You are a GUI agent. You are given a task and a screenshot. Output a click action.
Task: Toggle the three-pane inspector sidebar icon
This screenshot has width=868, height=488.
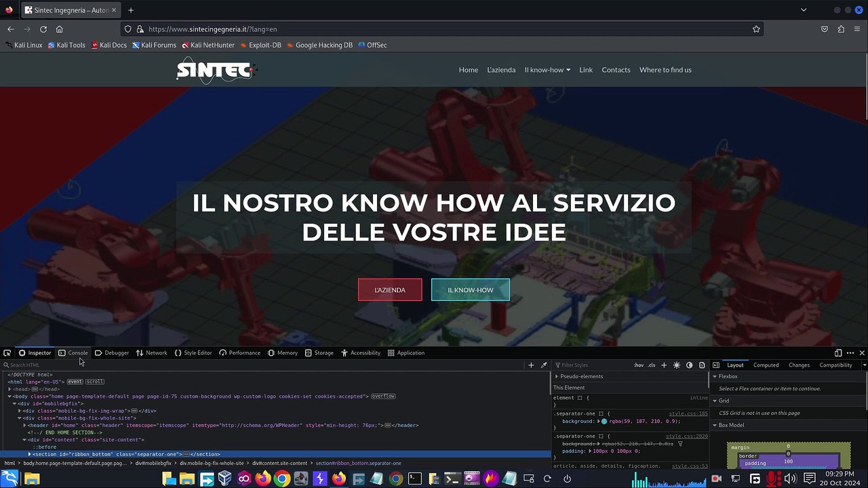tap(715, 365)
